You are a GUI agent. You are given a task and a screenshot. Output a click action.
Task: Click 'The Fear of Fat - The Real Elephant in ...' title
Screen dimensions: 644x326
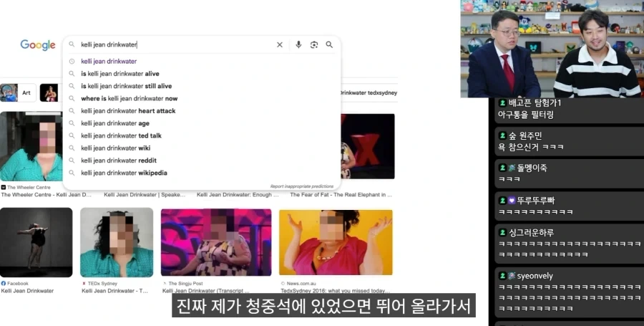click(341, 195)
